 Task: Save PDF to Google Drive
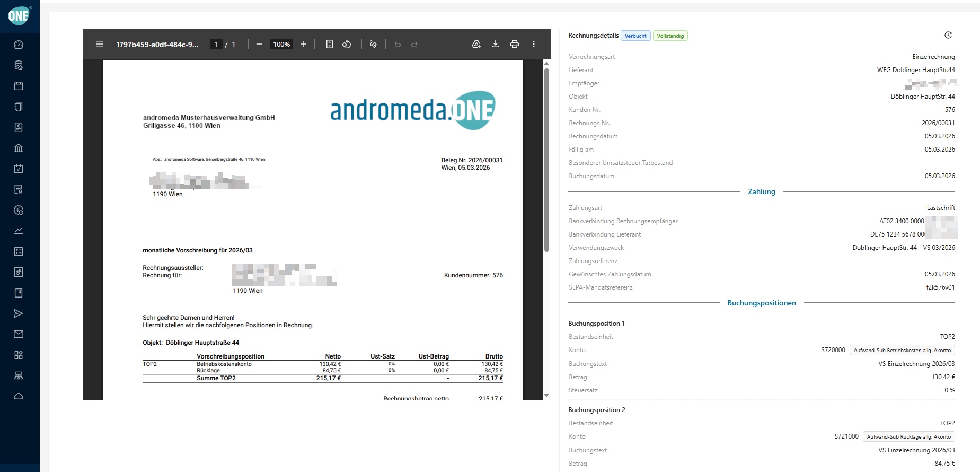pos(476,44)
